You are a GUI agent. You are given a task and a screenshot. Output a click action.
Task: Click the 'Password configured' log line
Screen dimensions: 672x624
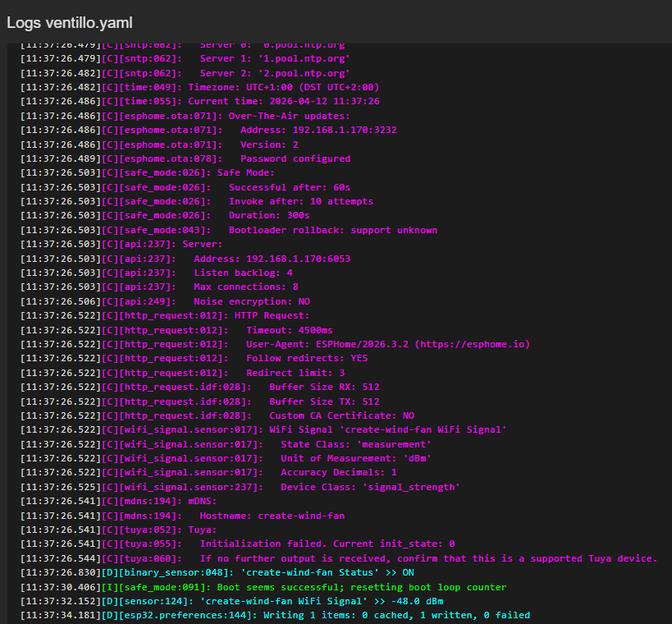pos(295,158)
